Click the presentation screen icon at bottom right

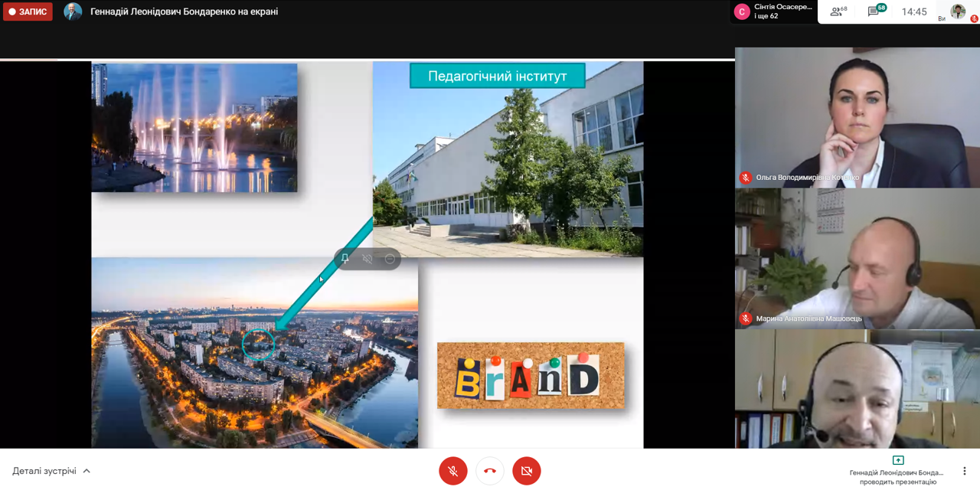pos(898,460)
